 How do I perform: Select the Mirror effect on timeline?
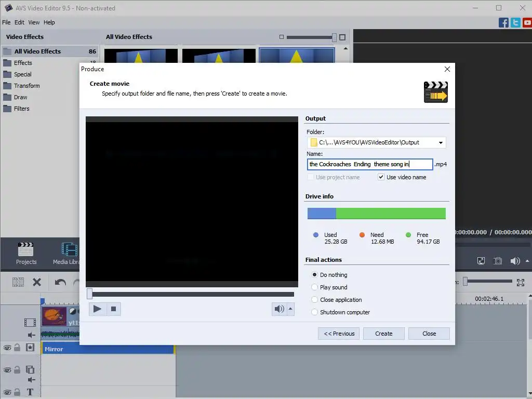[108, 349]
